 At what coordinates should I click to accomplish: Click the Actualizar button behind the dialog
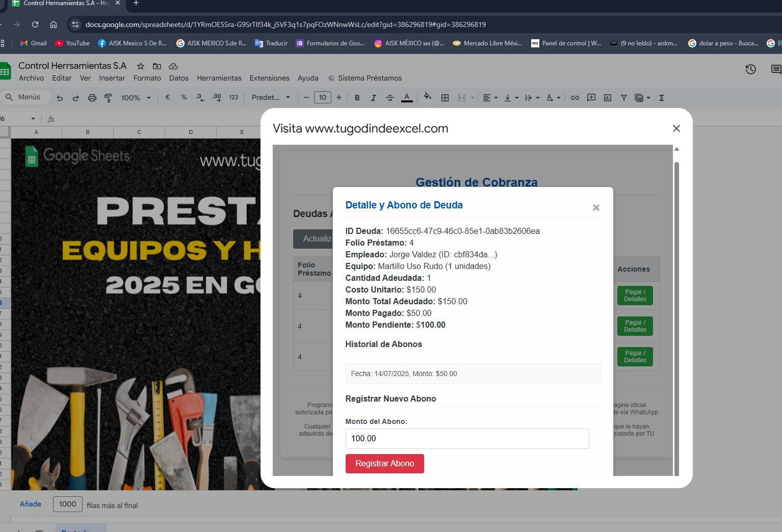coord(313,239)
